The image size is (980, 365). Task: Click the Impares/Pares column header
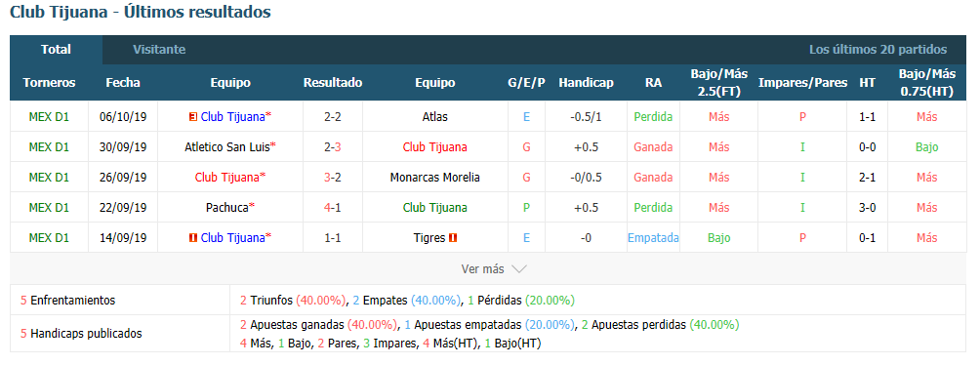tap(802, 83)
